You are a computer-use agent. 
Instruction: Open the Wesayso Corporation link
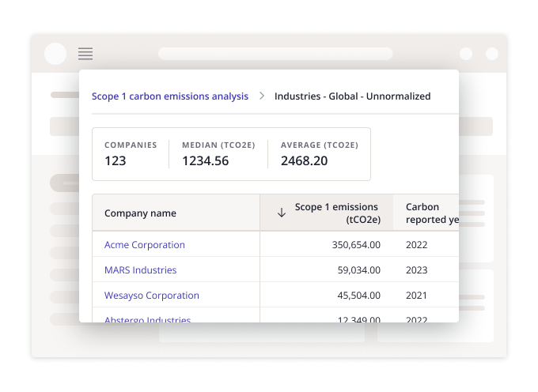(152, 296)
